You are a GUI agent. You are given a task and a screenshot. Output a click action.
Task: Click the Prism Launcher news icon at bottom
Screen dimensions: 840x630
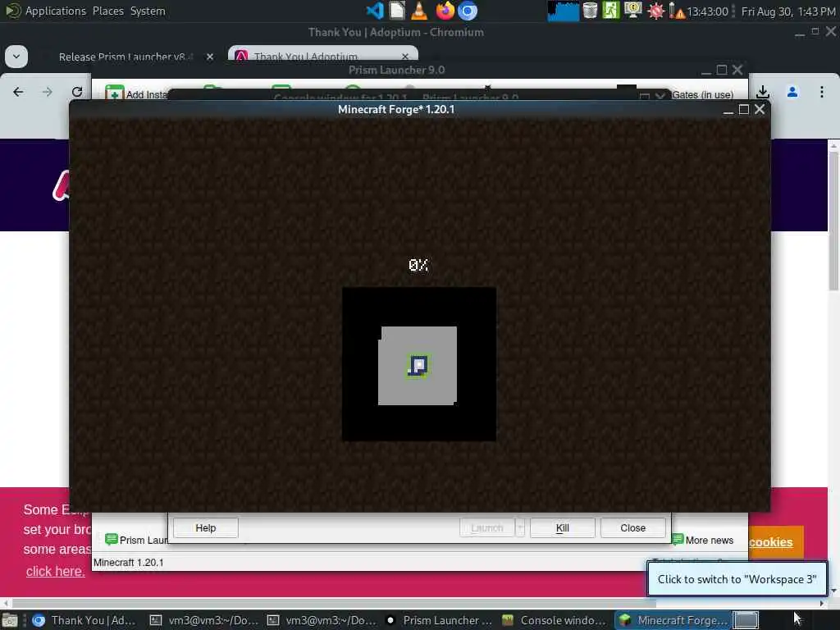(112, 540)
